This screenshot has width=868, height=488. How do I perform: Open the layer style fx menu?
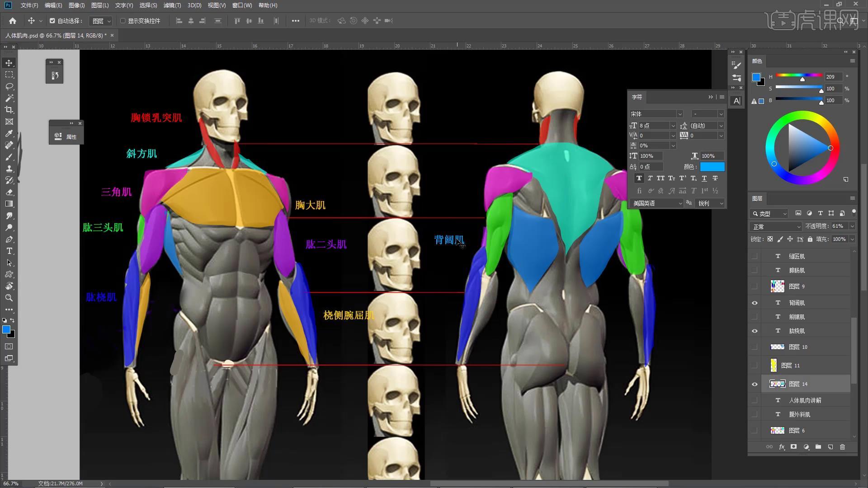coord(782,447)
